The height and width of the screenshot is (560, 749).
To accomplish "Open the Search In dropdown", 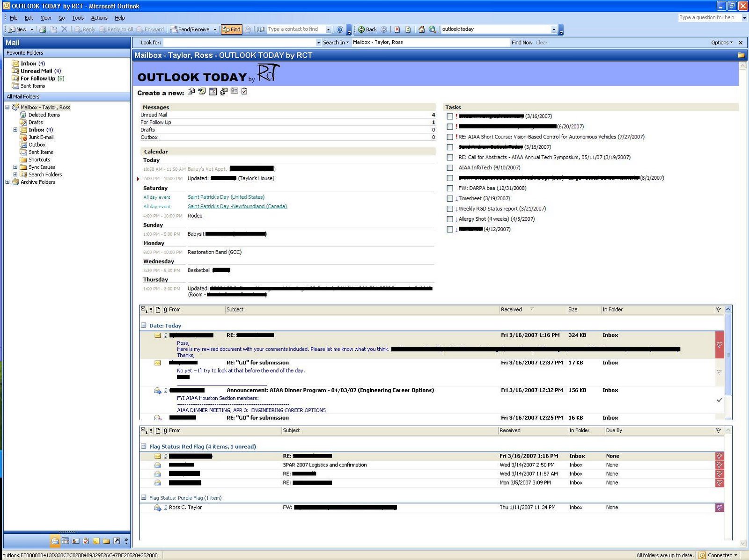I will (x=336, y=43).
